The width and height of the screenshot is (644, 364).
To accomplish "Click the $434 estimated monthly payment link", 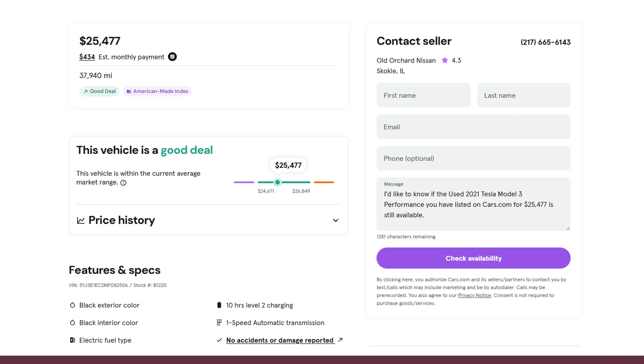I will coord(87,57).
